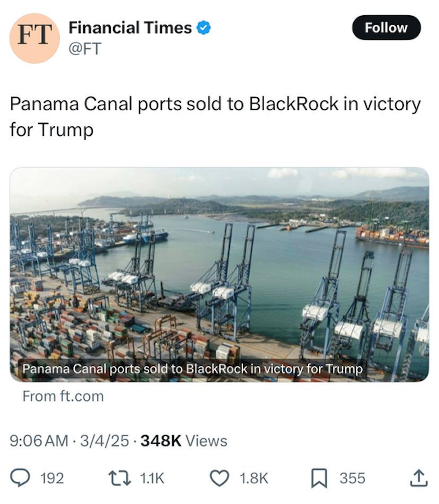Click the 1.8K likes count
The height and width of the screenshot is (504, 439).
point(254,478)
